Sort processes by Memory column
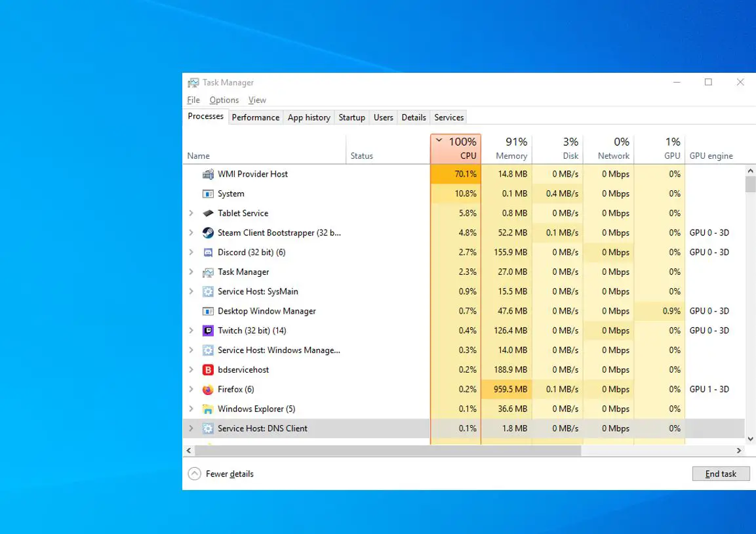The width and height of the screenshot is (756, 534). tap(511, 150)
